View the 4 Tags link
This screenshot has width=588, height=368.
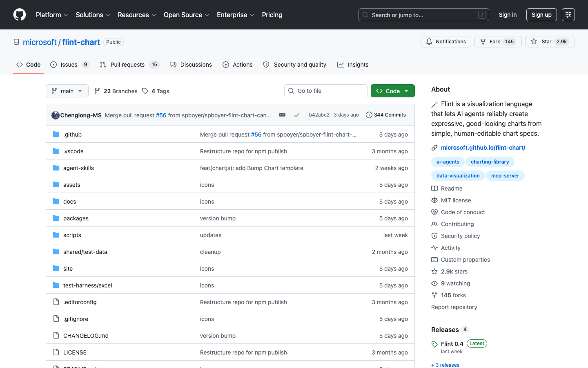tap(156, 91)
